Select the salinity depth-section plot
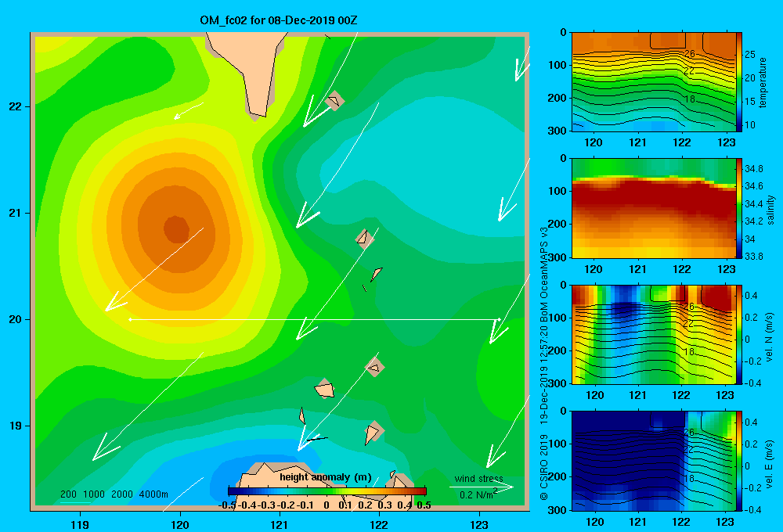Screen dimensions: 783x532 click(x=653, y=208)
